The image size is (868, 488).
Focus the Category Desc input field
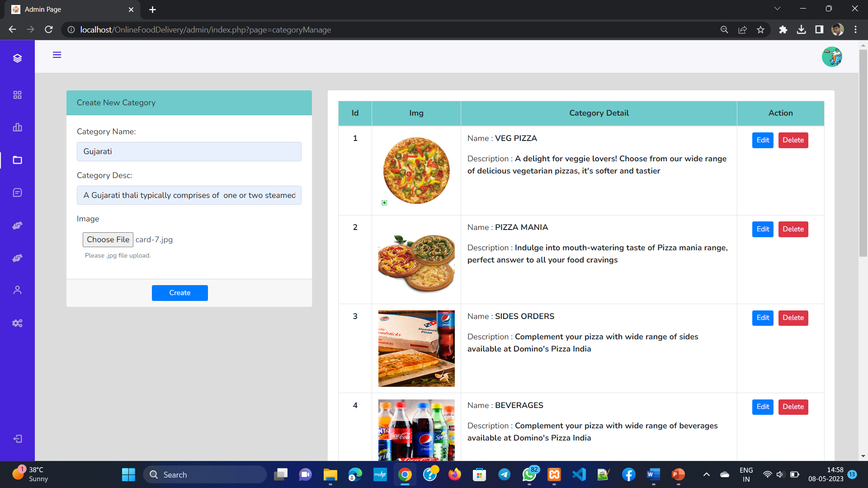[x=189, y=195]
